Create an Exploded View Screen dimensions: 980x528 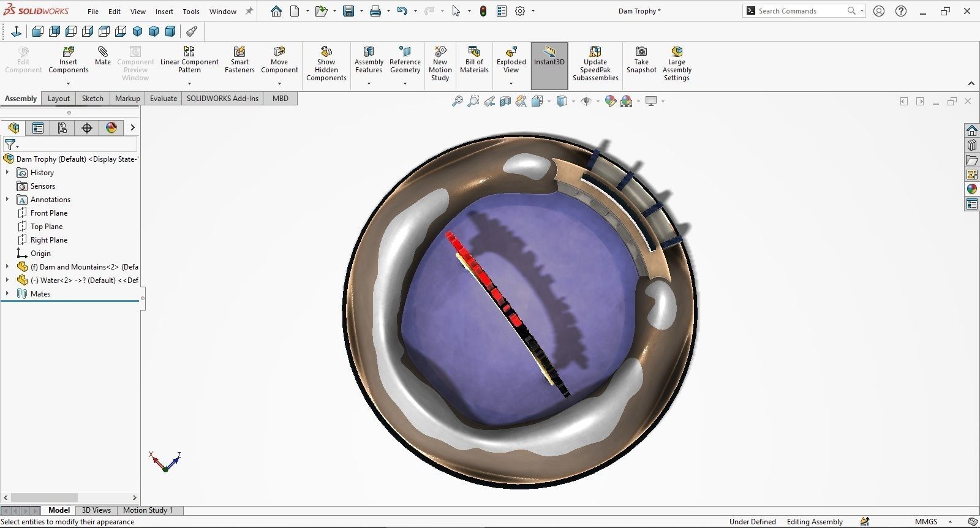[511, 59]
